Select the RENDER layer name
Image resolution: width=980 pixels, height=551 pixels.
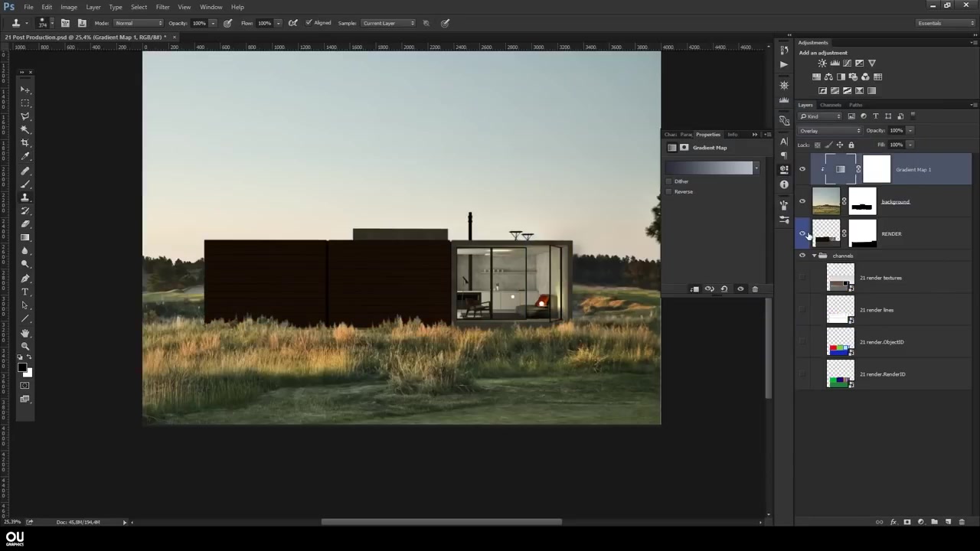[x=891, y=233]
